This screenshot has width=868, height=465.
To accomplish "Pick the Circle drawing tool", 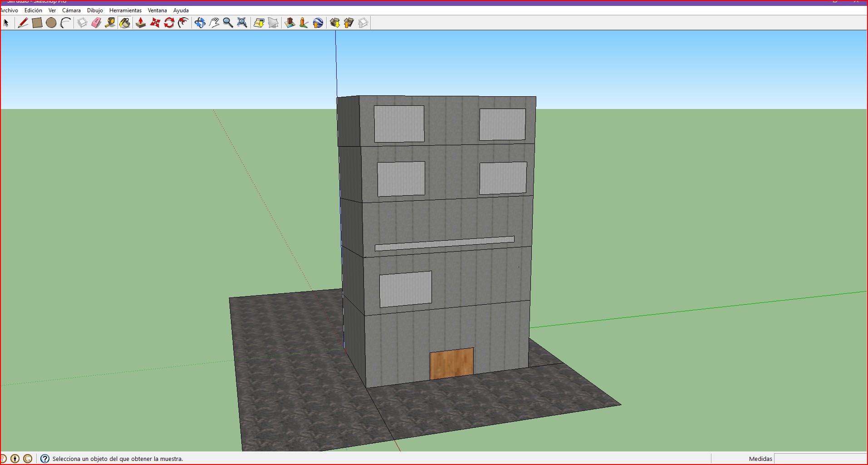I will (51, 23).
